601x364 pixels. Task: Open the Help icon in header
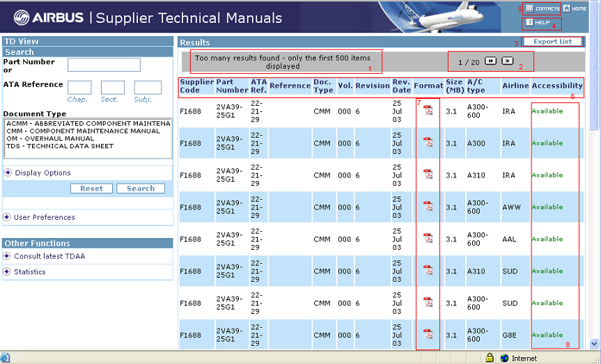[x=529, y=22]
